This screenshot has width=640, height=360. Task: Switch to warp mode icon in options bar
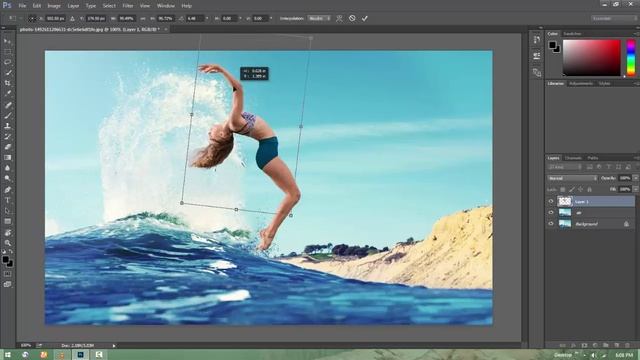tap(339, 18)
